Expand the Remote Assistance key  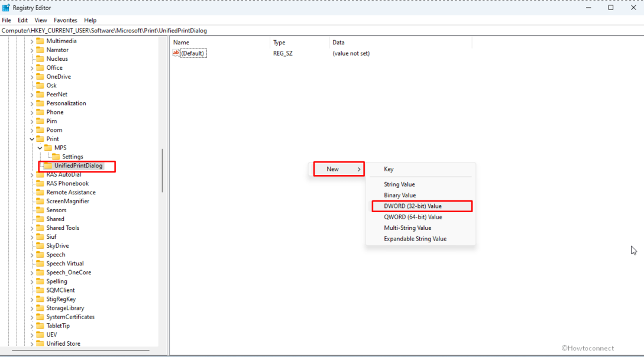(33, 192)
